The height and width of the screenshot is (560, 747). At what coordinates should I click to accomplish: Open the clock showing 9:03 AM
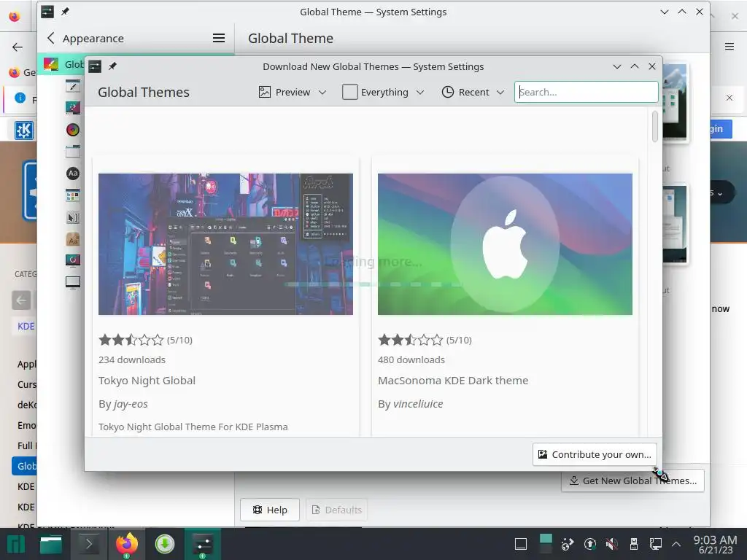click(716, 544)
